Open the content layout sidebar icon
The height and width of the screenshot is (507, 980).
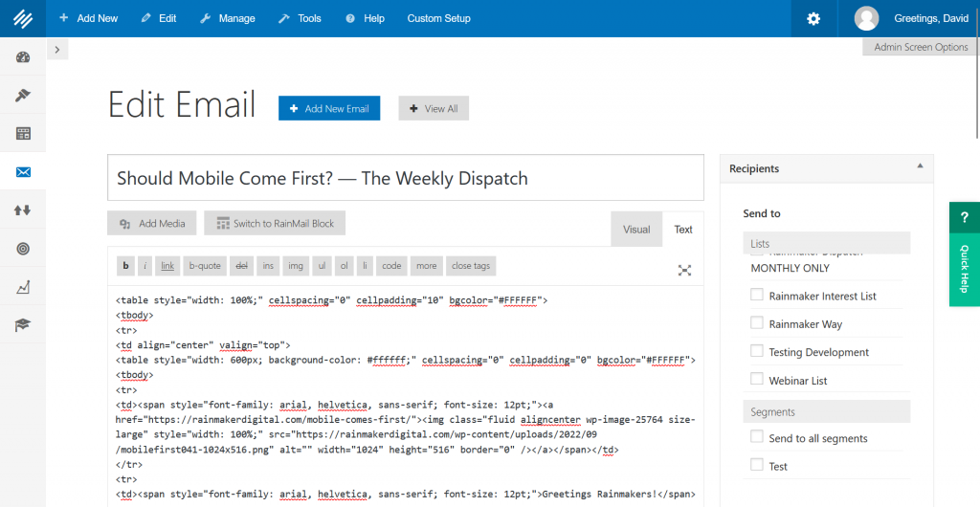[x=23, y=134]
